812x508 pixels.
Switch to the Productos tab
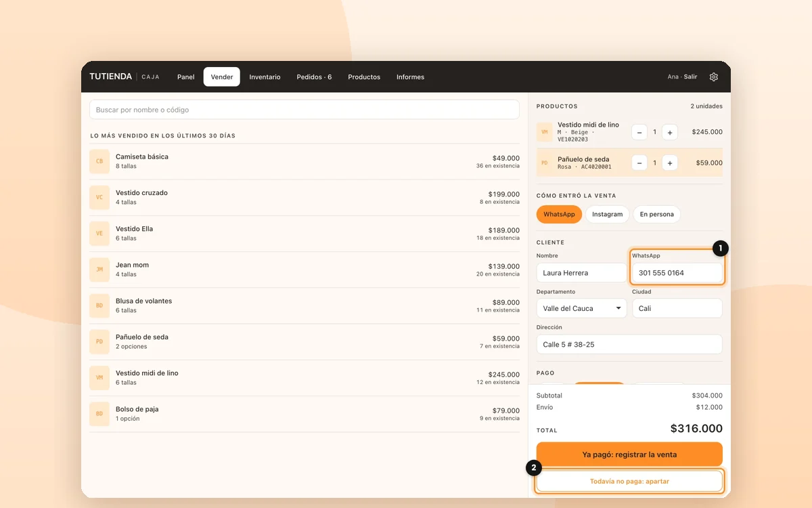point(364,77)
